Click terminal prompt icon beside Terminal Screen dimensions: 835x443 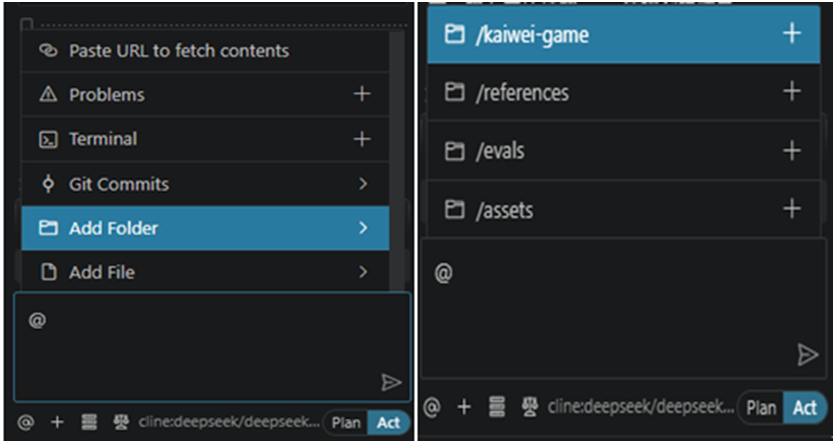click(48, 139)
